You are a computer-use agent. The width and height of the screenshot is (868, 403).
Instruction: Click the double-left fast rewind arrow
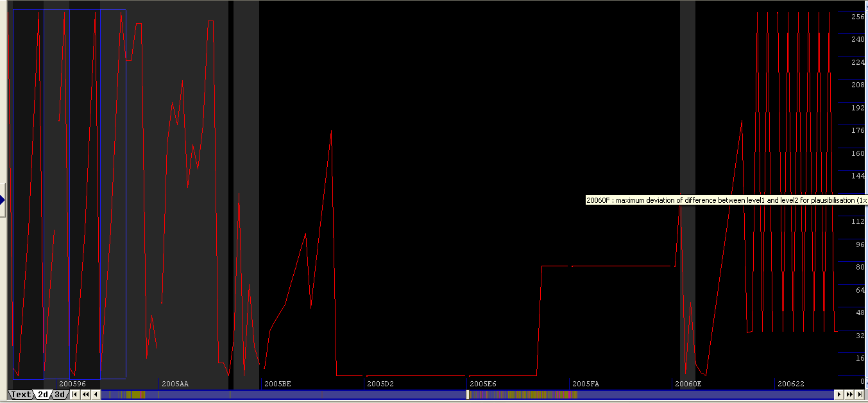85,395
